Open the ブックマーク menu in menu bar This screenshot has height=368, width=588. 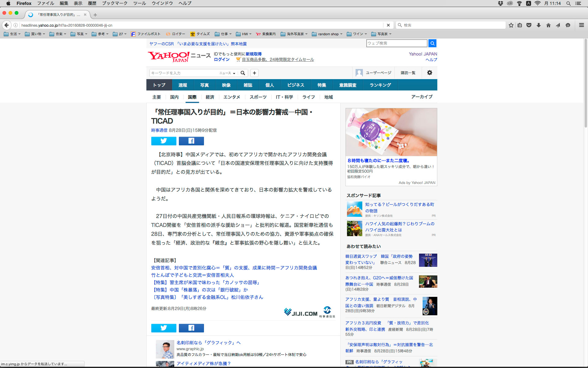[115, 3]
